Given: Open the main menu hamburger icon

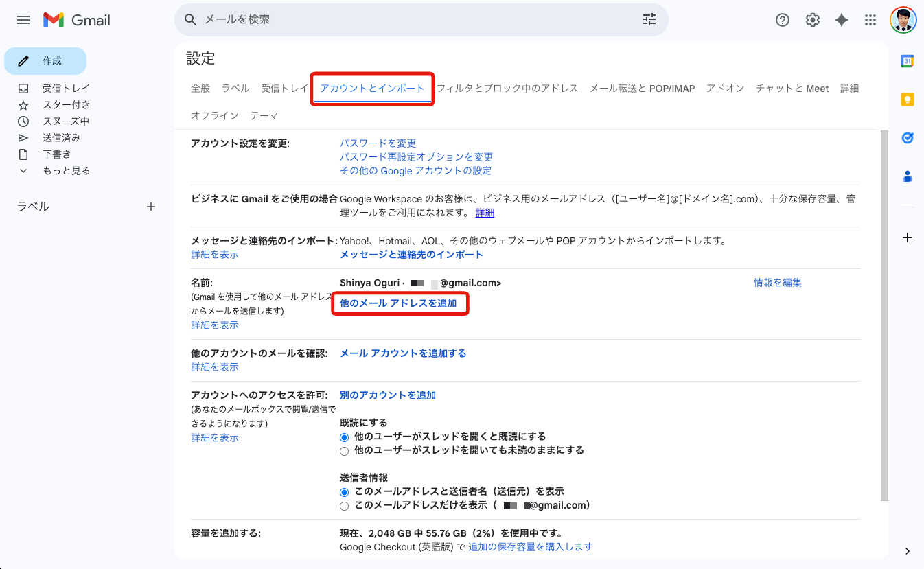Looking at the screenshot, I should click(23, 20).
